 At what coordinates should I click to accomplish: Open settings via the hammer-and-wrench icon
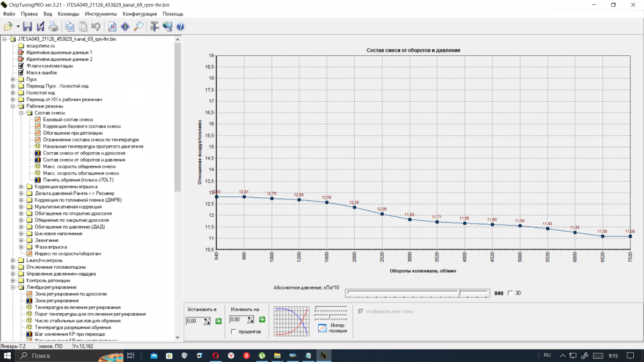(x=155, y=26)
